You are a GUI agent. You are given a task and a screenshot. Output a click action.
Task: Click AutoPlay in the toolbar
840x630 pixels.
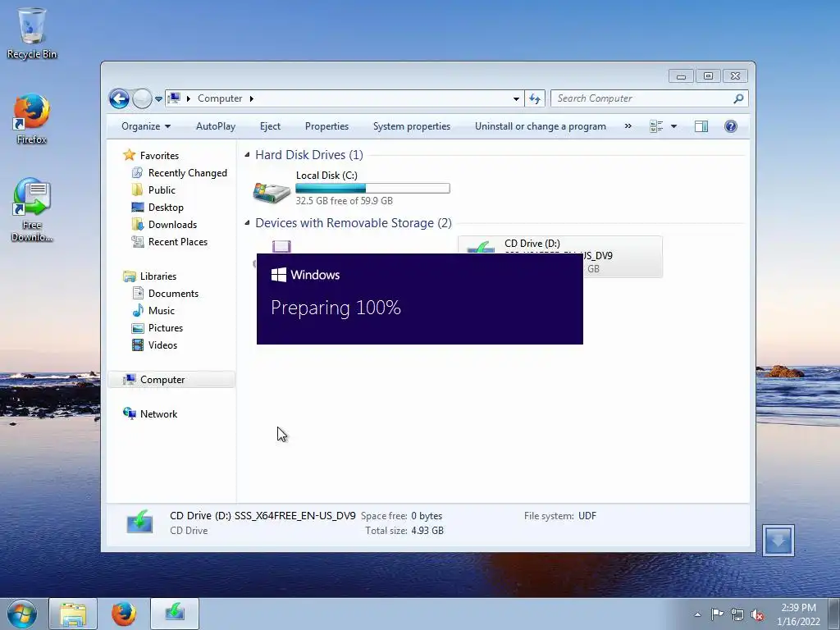[x=216, y=126]
